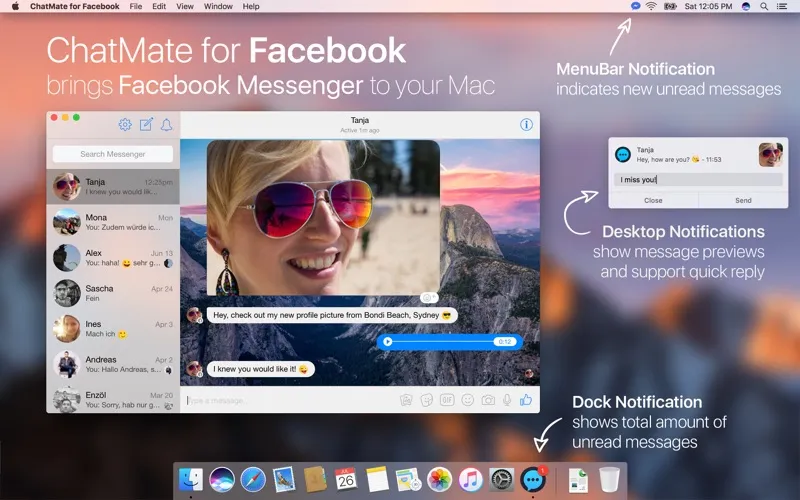800x500 pixels.
Task: Open iTunes in the Dock
Action: coord(470,480)
